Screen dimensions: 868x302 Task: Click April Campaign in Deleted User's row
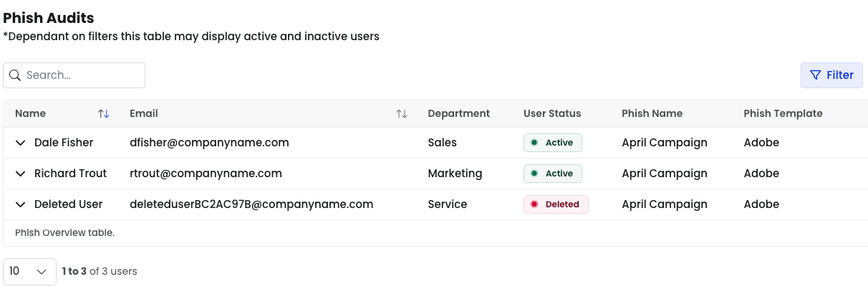(665, 204)
